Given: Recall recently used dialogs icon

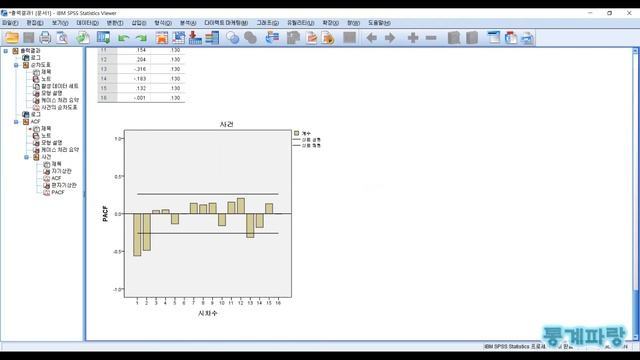Looking at the screenshot, I should (x=103, y=38).
